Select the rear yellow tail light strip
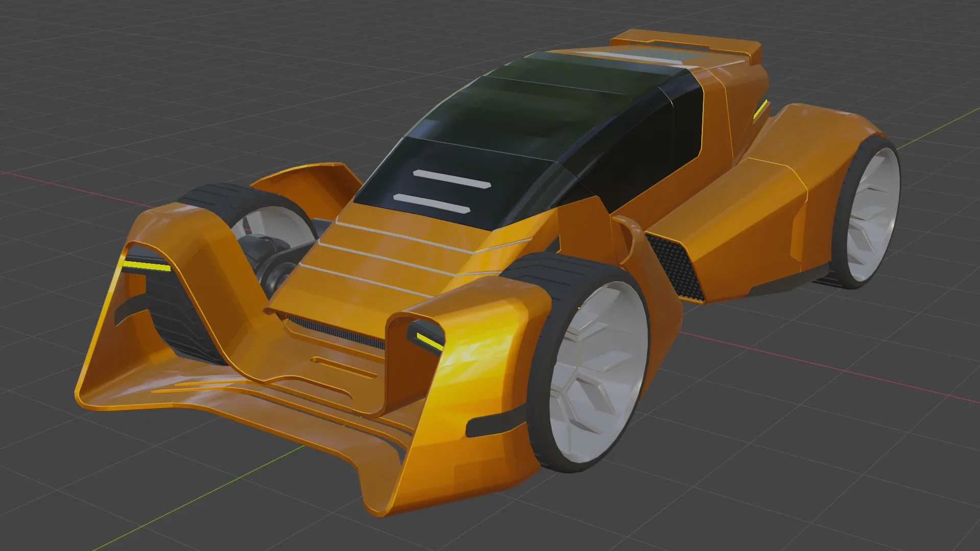The height and width of the screenshot is (551, 980). 760,110
